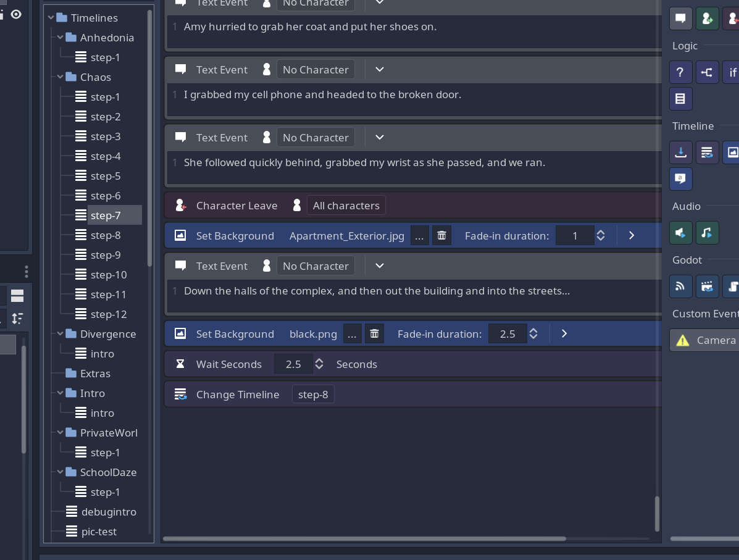Viewport: 739px width, 560px height.
Task: Click the Character Join event icon
Action: pyautogui.click(x=707, y=19)
